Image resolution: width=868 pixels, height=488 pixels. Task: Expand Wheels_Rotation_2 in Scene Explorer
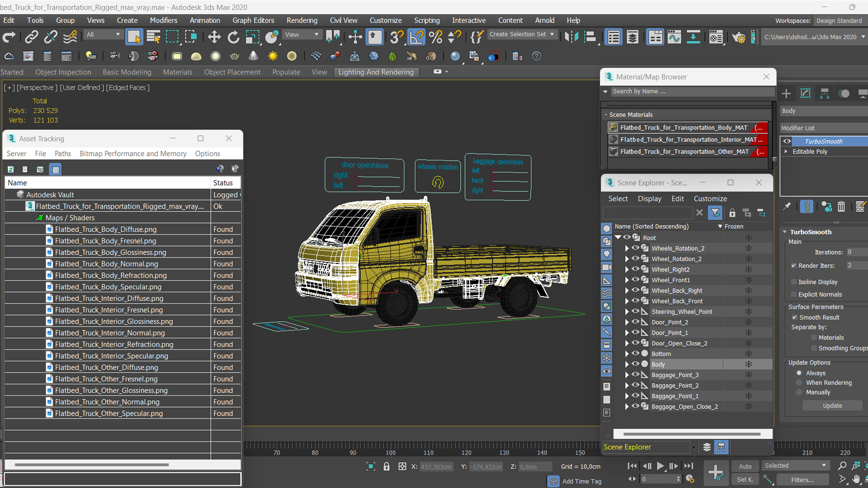point(627,249)
